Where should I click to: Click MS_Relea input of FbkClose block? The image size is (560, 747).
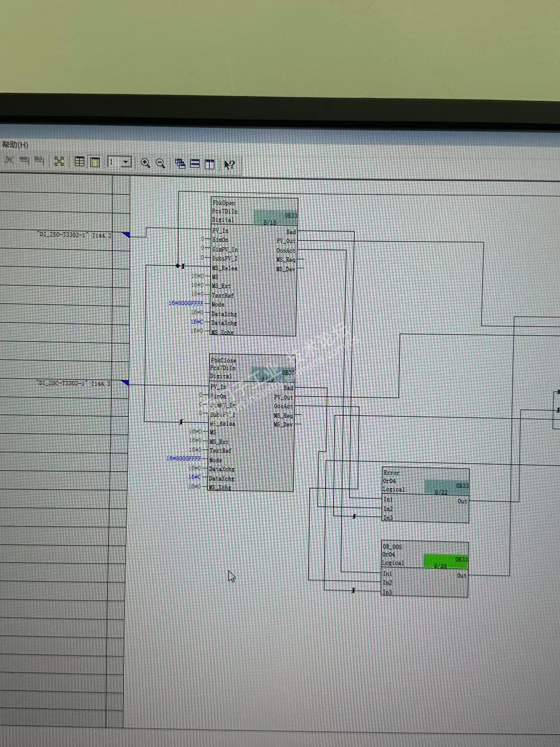pos(222,424)
